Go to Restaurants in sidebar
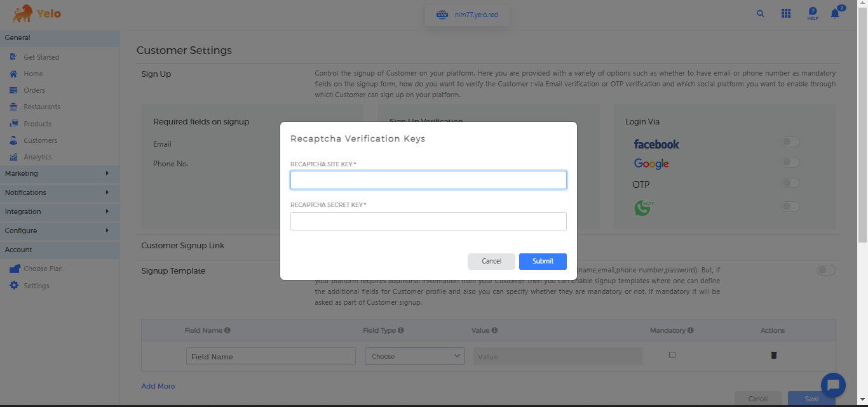This screenshot has width=868, height=407. coord(42,107)
